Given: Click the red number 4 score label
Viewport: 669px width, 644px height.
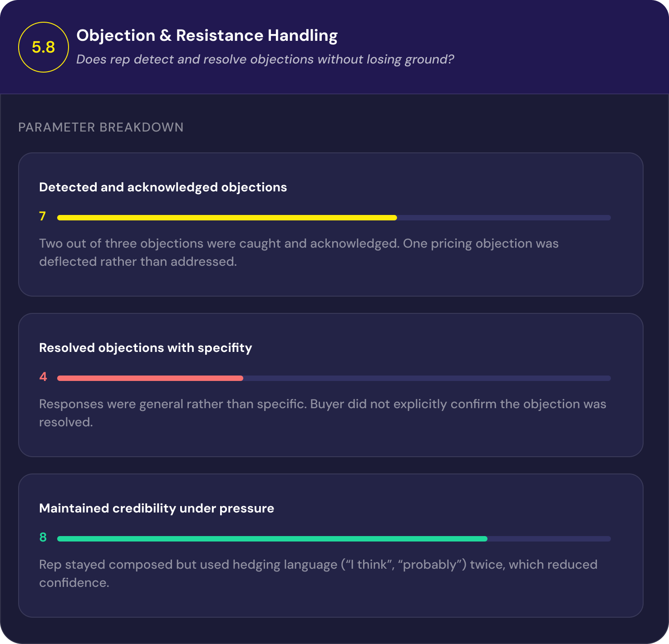Looking at the screenshot, I should (x=42, y=377).
